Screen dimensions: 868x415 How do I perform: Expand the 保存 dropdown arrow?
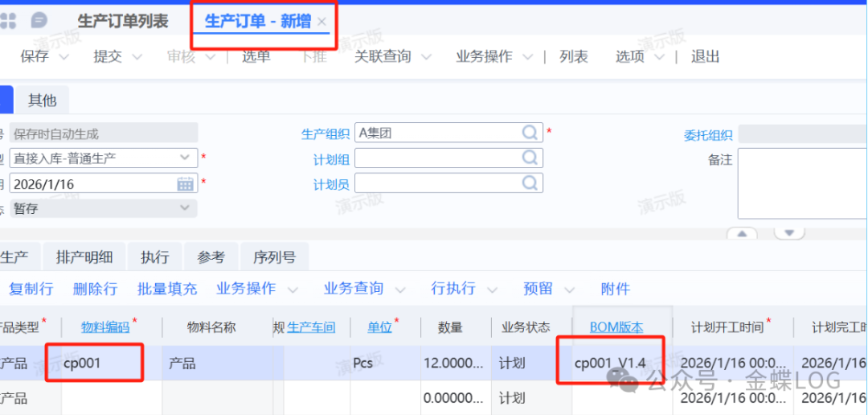click(65, 57)
